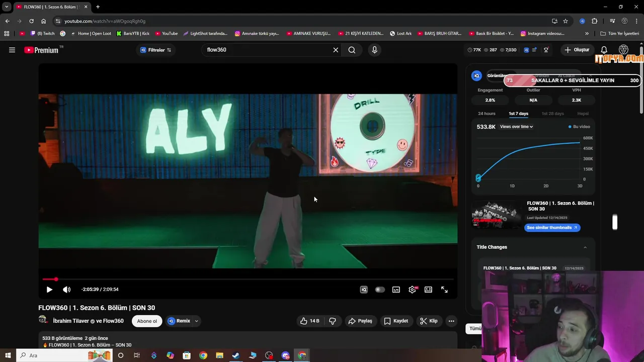Image resolution: width=644 pixels, height=362 pixels.
Task: Create a clip with Klip button
Action: (x=429, y=321)
